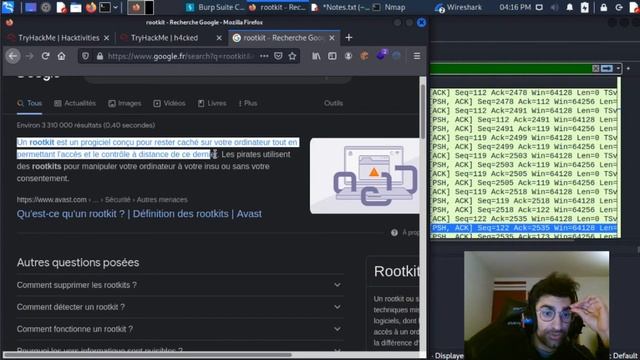Open the Firefox hamburger menu
Viewport: 640px width, 360px height.
[417, 56]
